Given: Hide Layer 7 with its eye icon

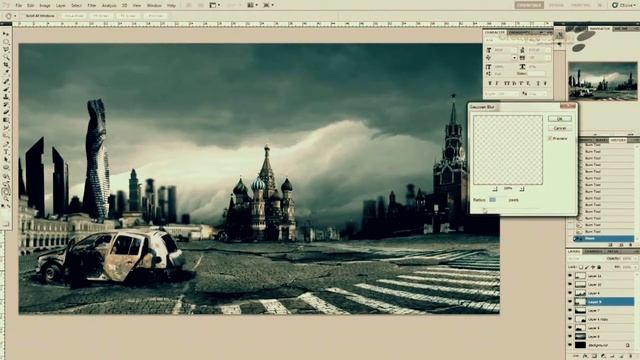Looking at the screenshot, I should tap(570, 310).
